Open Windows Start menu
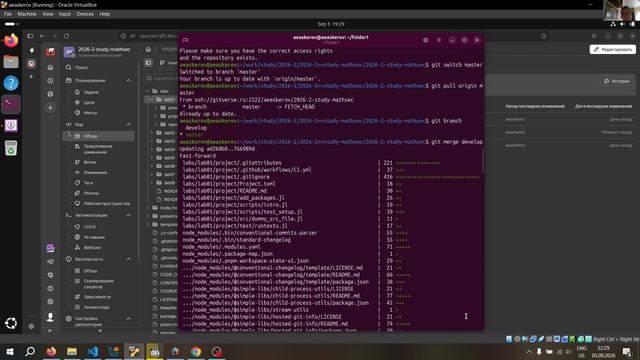This screenshot has height=360, width=640. pyautogui.click(x=9, y=351)
